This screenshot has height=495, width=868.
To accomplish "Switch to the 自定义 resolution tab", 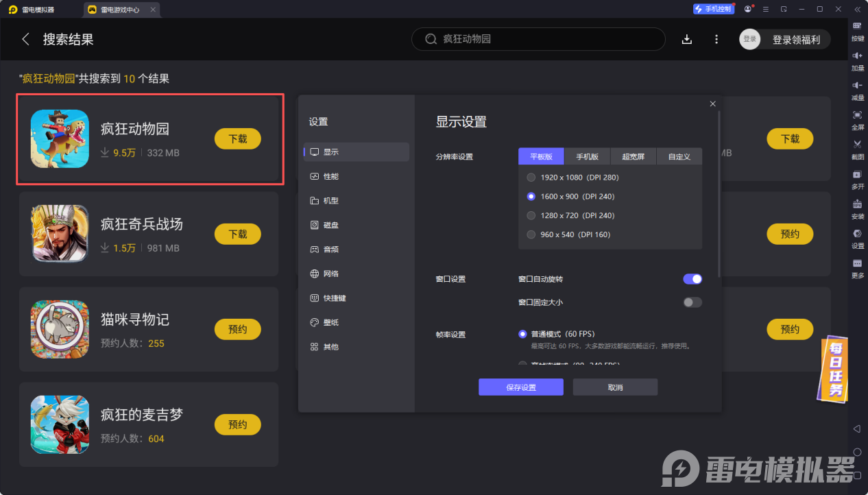I will pos(679,156).
